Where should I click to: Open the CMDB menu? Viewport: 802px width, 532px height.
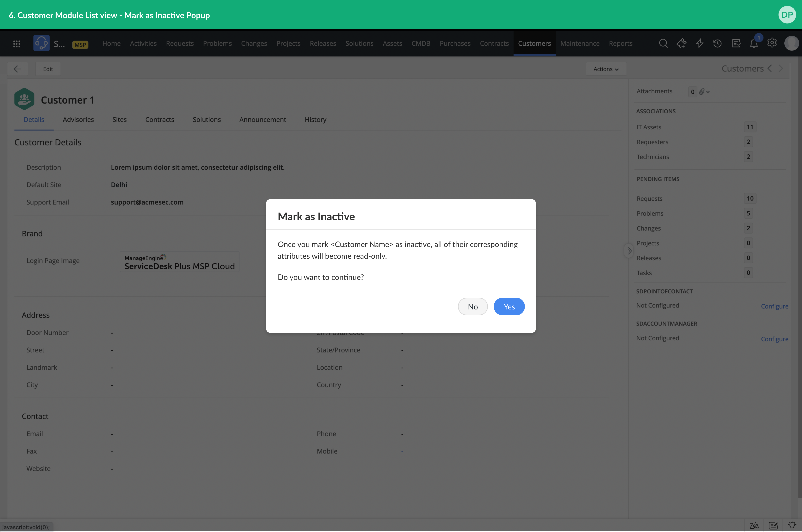pyautogui.click(x=421, y=43)
